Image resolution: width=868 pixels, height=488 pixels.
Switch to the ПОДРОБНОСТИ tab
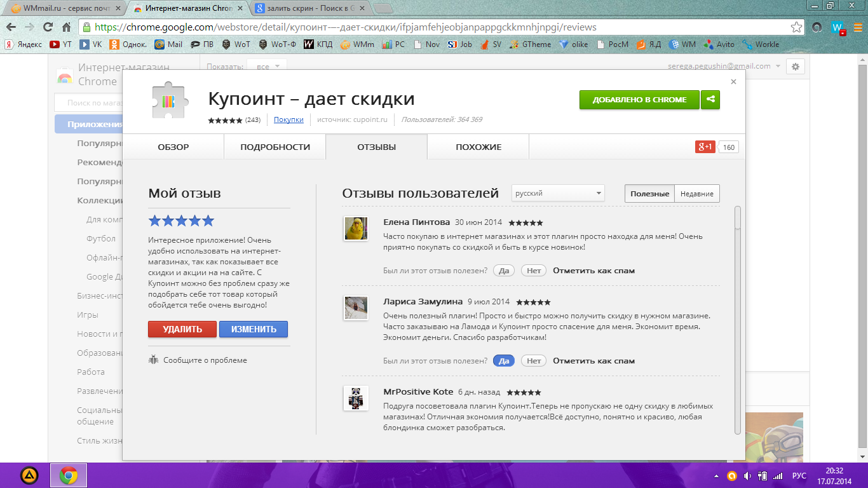click(x=275, y=147)
